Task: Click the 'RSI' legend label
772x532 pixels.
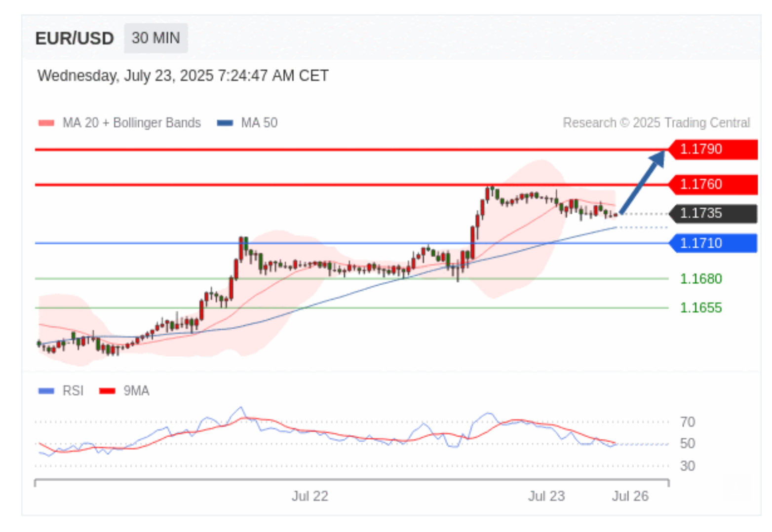Action: [x=73, y=391]
